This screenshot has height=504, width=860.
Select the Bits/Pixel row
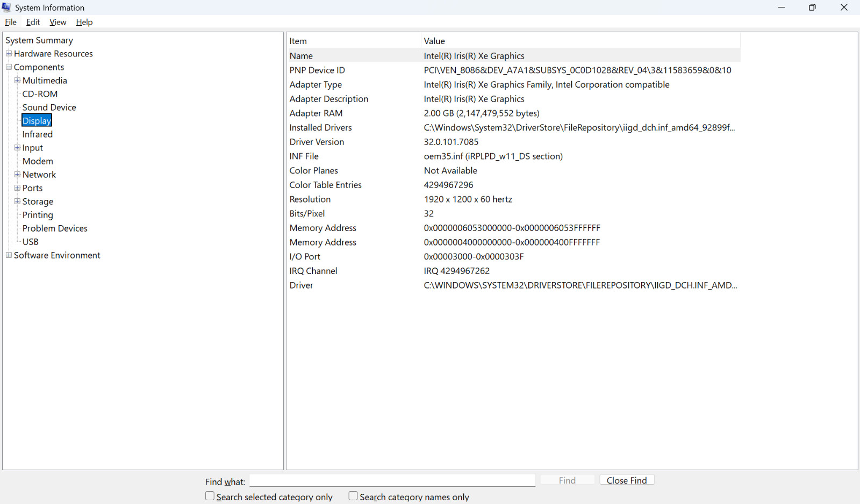[514, 214]
